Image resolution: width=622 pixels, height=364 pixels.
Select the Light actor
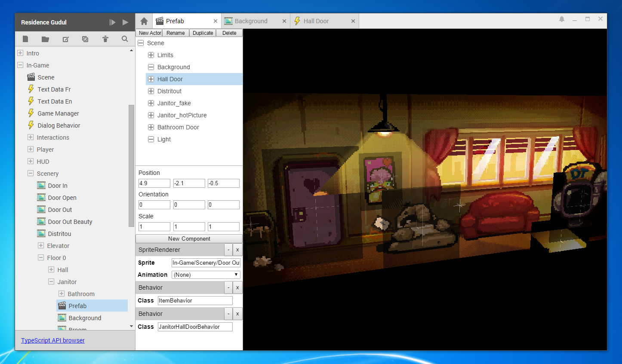coord(164,139)
